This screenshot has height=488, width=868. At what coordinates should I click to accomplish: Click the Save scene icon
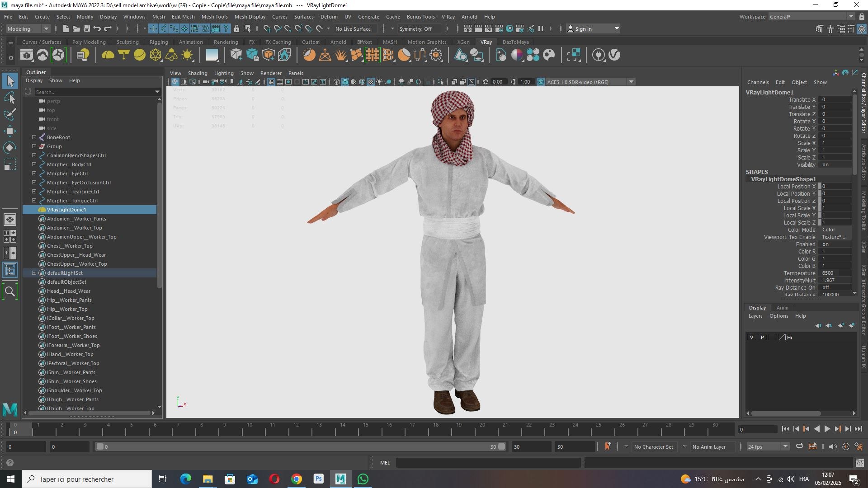click(x=86, y=29)
